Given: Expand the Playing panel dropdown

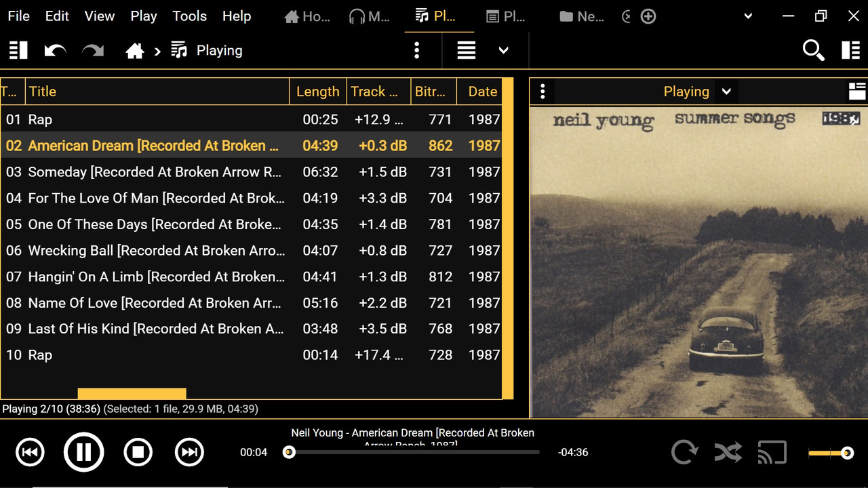Looking at the screenshot, I should coord(726,91).
